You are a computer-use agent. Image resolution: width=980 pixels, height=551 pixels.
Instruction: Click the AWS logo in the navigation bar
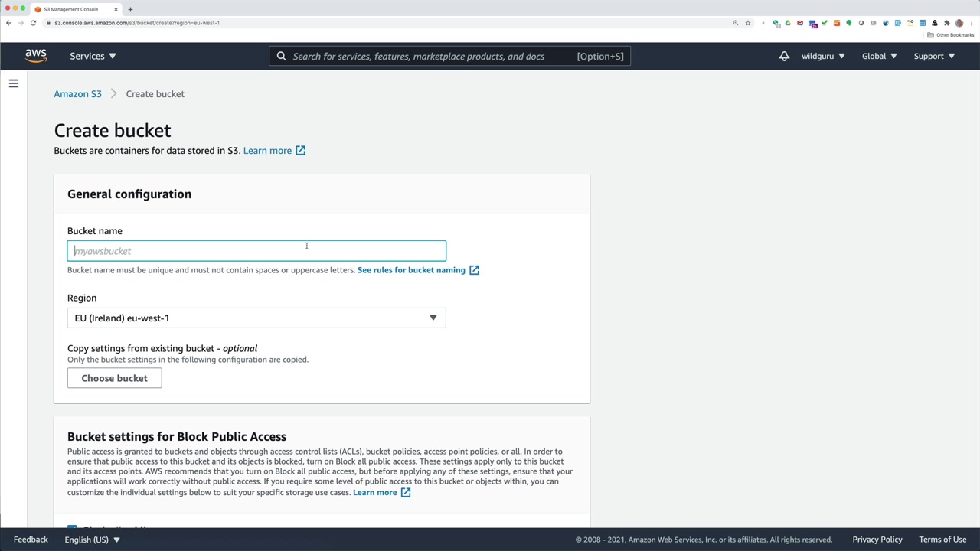pyautogui.click(x=36, y=55)
